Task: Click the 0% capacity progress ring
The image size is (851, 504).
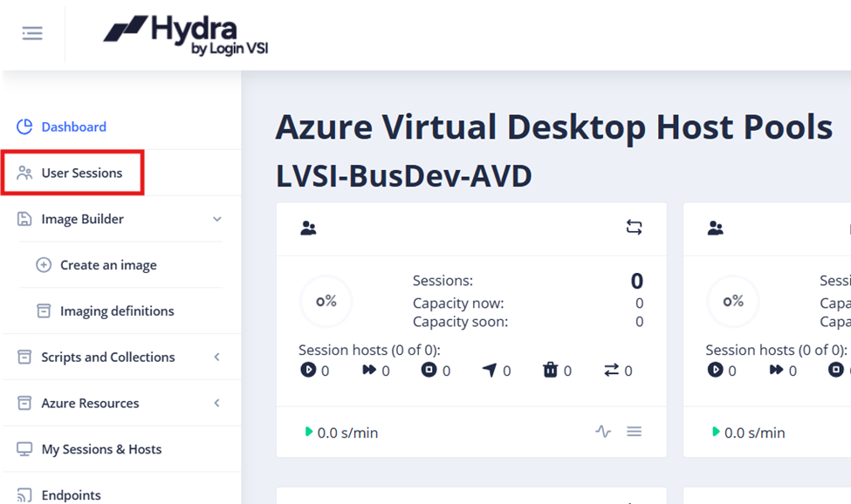Action: [x=326, y=301]
